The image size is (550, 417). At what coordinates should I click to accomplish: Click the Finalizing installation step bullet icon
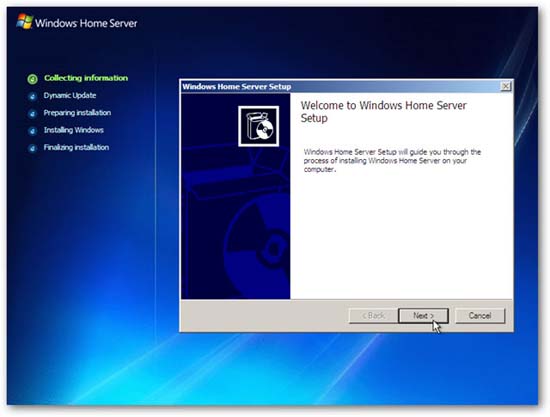pos(32,148)
